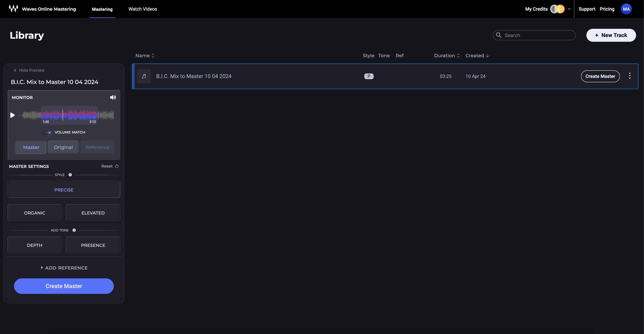Click the Style info icon
Viewport: 644px width, 334px height.
pos(70,175)
